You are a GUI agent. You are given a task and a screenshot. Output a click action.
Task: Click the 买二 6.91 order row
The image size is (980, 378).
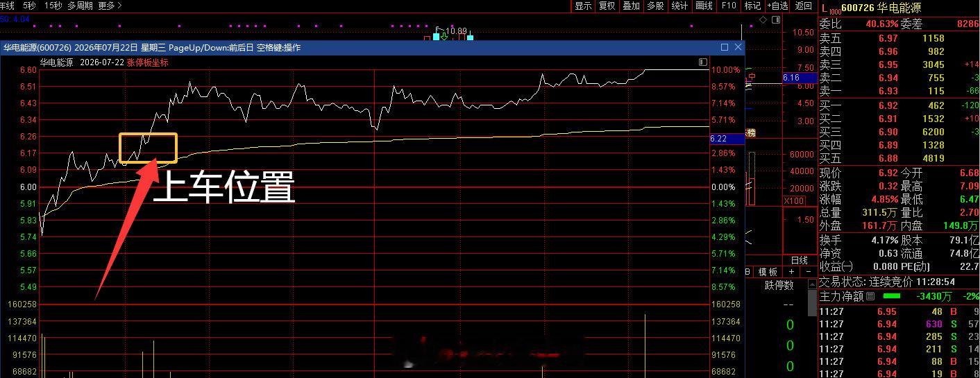point(899,119)
